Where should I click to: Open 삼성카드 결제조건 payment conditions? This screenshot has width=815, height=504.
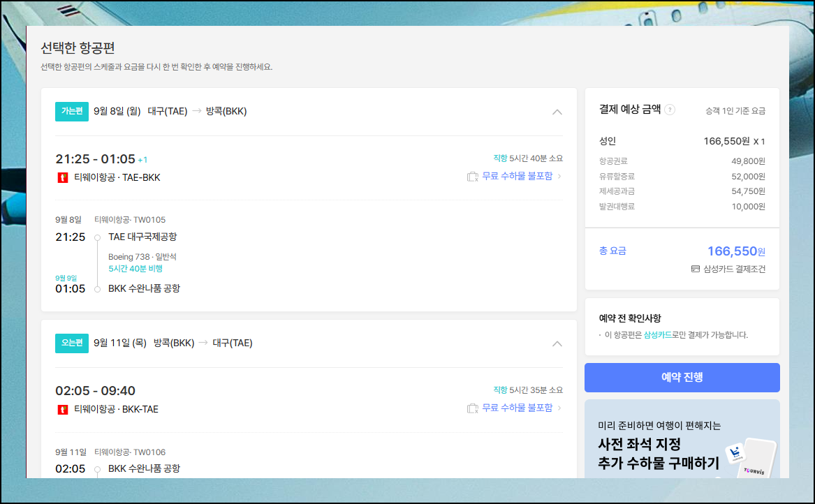click(734, 269)
